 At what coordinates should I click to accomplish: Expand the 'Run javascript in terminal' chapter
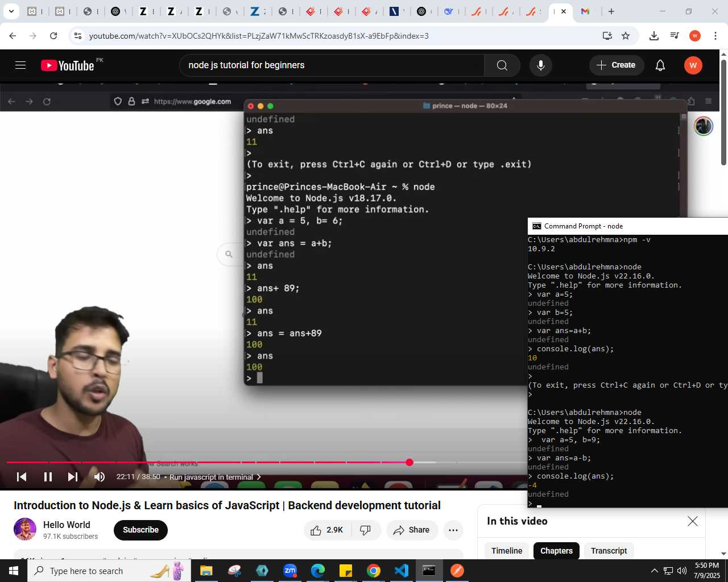tap(215, 477)
